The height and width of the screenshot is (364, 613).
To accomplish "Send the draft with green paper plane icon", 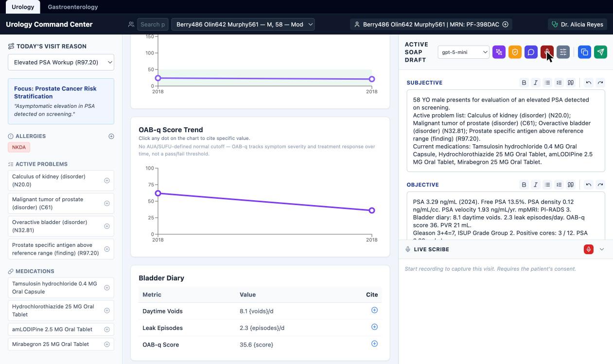I will tap(600, 52).
